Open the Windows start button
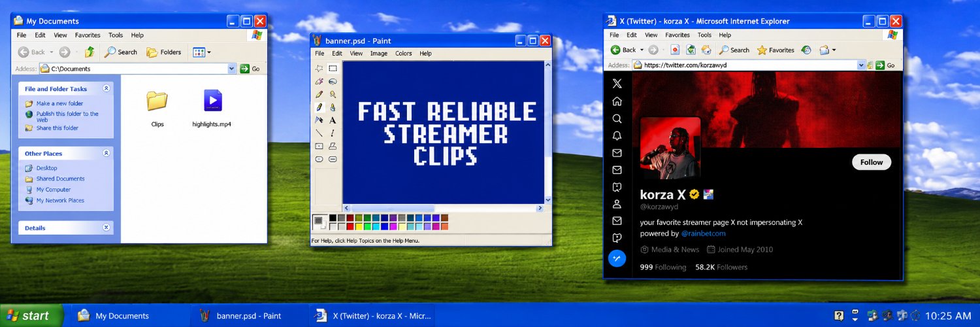This screenshot has height=327, width=980. pos(31,316)
